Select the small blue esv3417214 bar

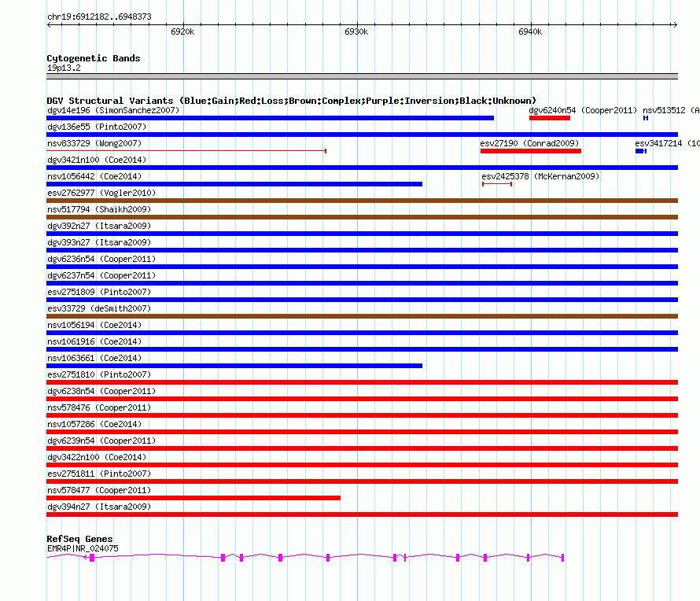pyautogui.click(x=641, y=151)
